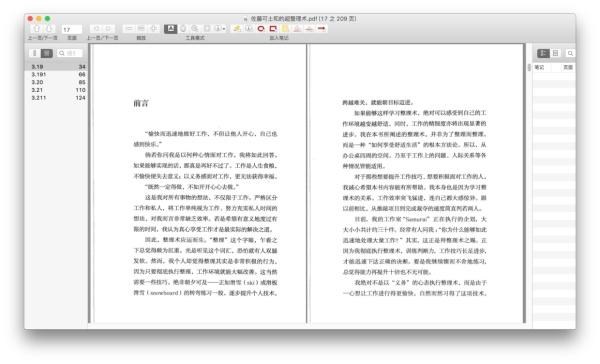This screenshot has height=364, width=600.
Task: Show snapshots list in right sidebar
Action: pyautogui.click(x=556, y=53)
